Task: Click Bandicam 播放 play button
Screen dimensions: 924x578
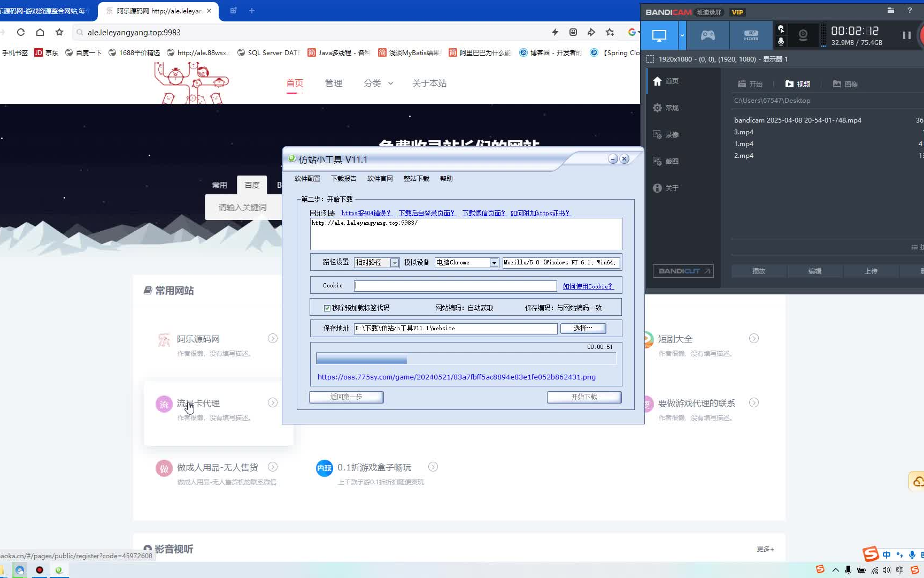Action: 759,271
